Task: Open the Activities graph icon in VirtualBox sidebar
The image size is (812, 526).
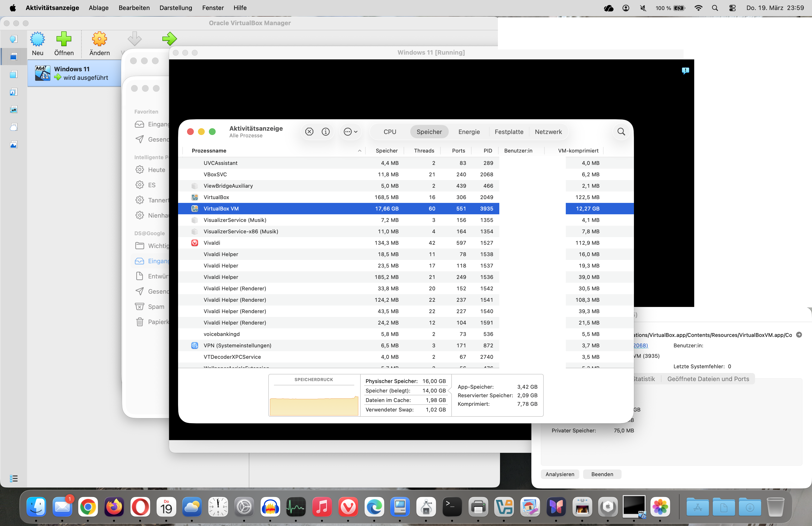Action: click(13, 145)
